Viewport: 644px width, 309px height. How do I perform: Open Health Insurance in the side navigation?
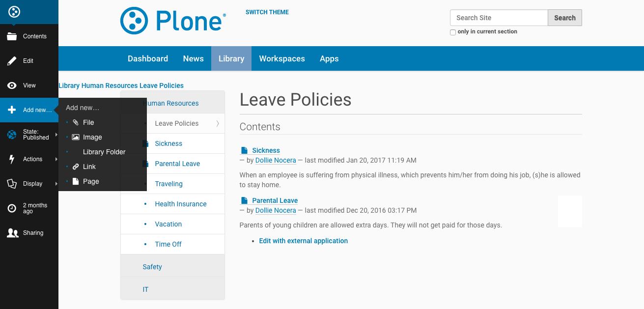(180, 204)
